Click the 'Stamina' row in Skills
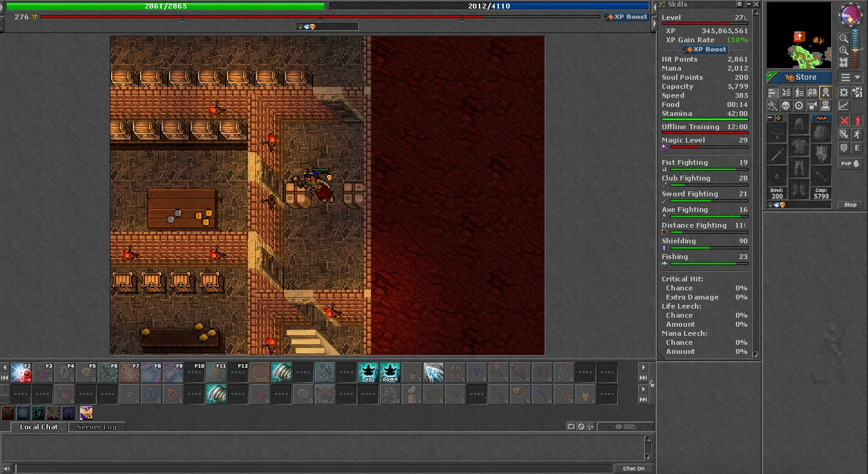This screenshot has height=474, width=868. click(x=705, y=115)
